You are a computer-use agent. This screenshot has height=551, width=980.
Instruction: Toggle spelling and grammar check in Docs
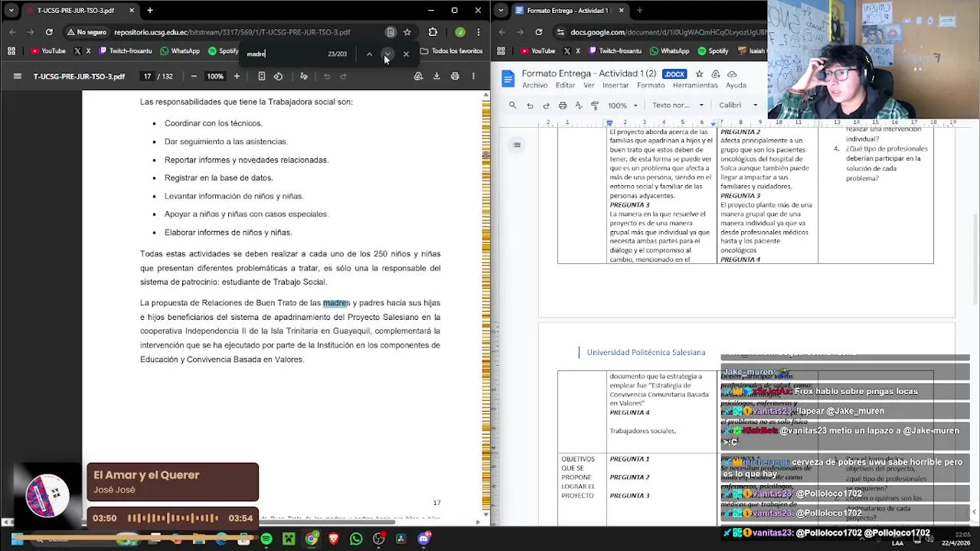pyautogui.click(x=579, y=106)
